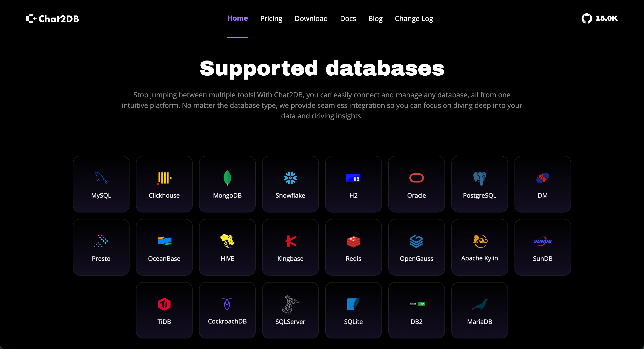Choose the SQLite blue feather icon

pyautogui.click(x=353, y=304)
